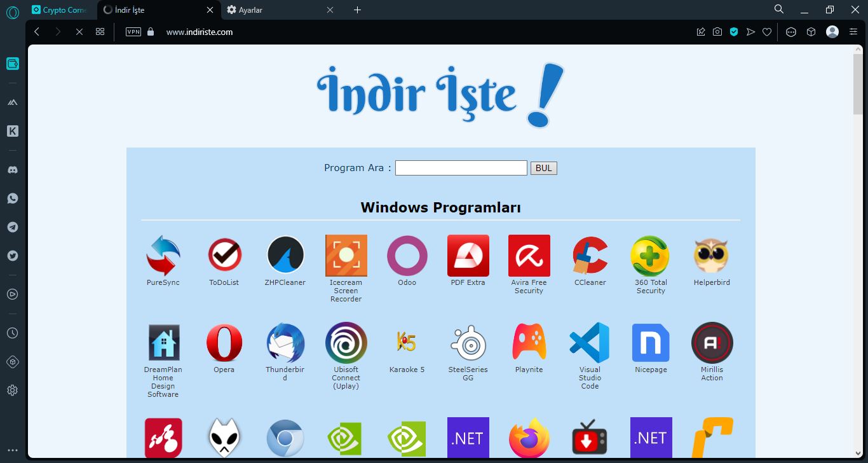Open Icecream Screen Recorder icon
This screenshot has width=868, height=463.
(346, 256)
